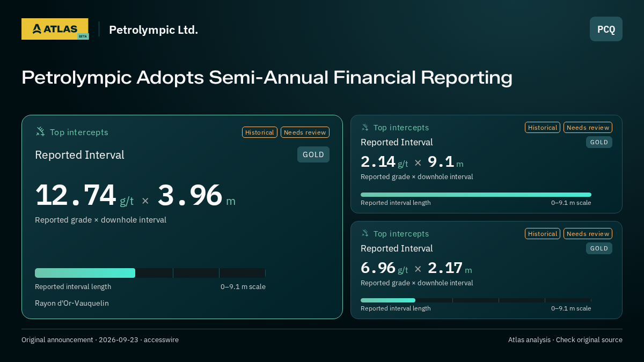Click the drill icon in the 12.74 g/t card
The image size is (644, 362).
[40, 131]
